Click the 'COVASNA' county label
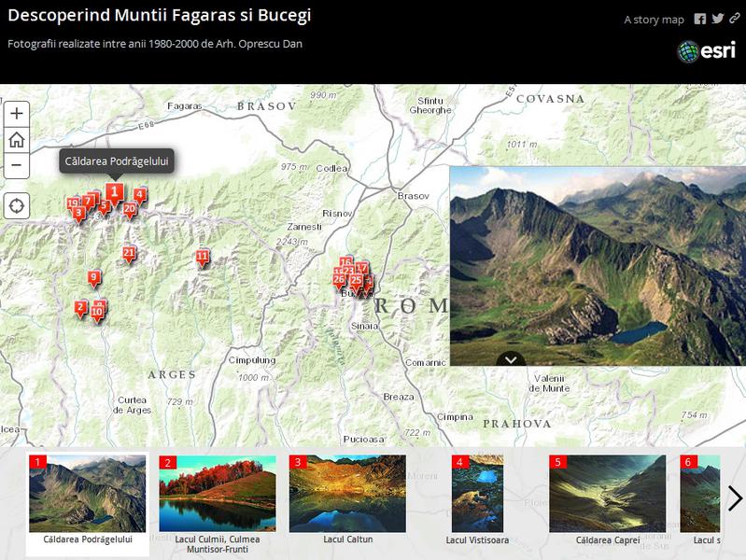 [551, 99]
